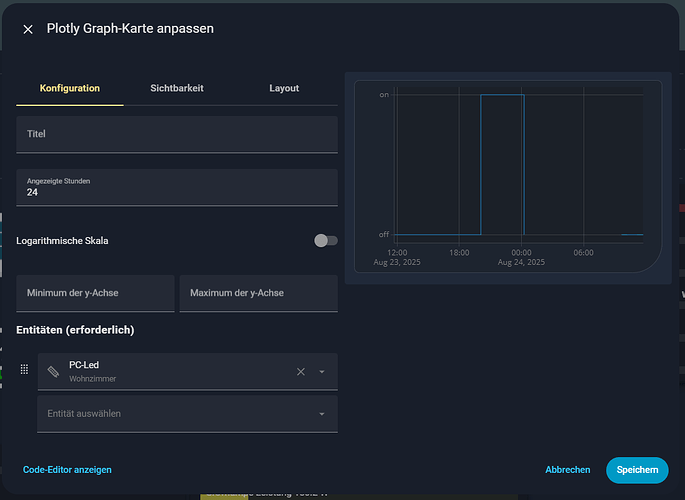Focus the Titel input field

[x=177, y=134]
